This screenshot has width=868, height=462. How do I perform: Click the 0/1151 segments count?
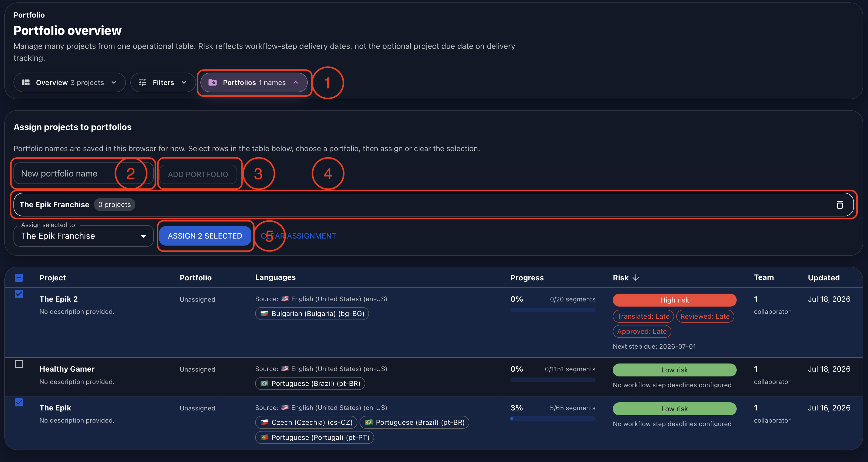coord(570,369)
